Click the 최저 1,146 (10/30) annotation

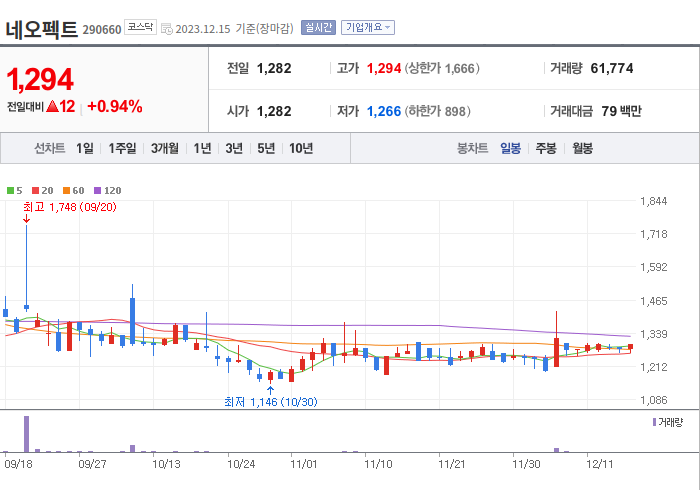(271, 402)
